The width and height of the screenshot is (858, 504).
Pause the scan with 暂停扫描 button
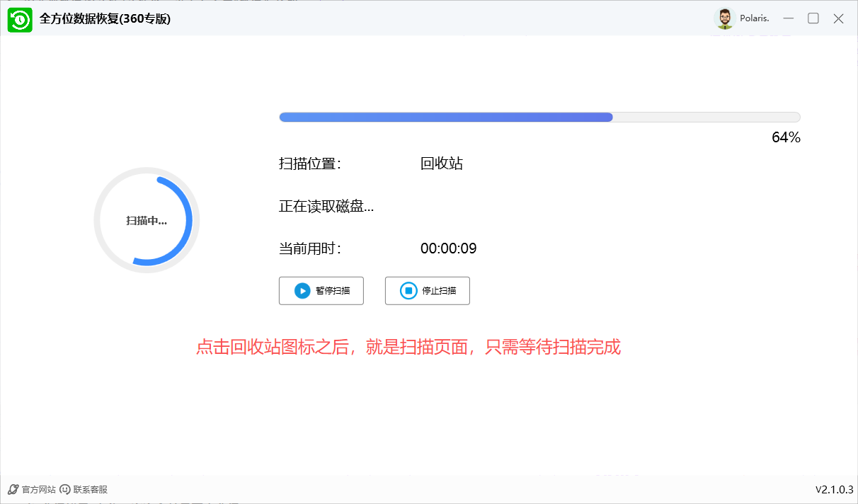pyautogui.click(x=321, y=290)
